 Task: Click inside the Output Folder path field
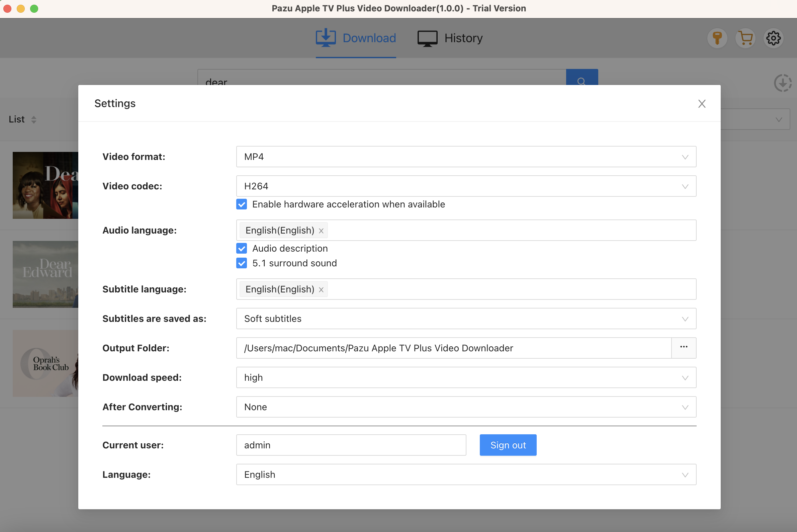(454, 348)
